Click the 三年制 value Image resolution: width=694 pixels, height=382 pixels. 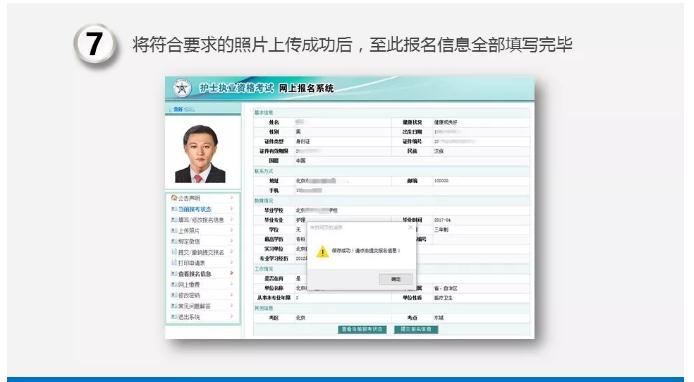(x=441, y=230)
